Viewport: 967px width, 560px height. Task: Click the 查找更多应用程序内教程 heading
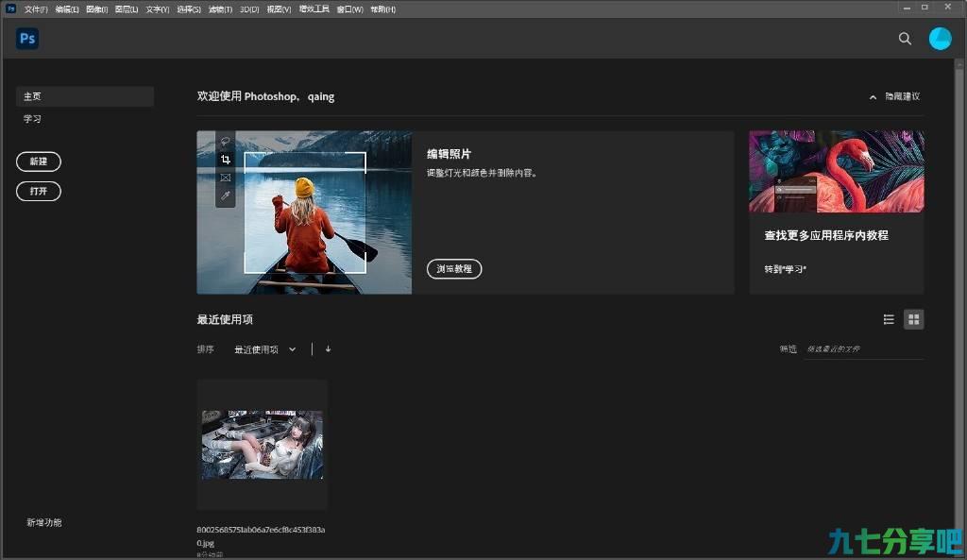pos(826,235)
